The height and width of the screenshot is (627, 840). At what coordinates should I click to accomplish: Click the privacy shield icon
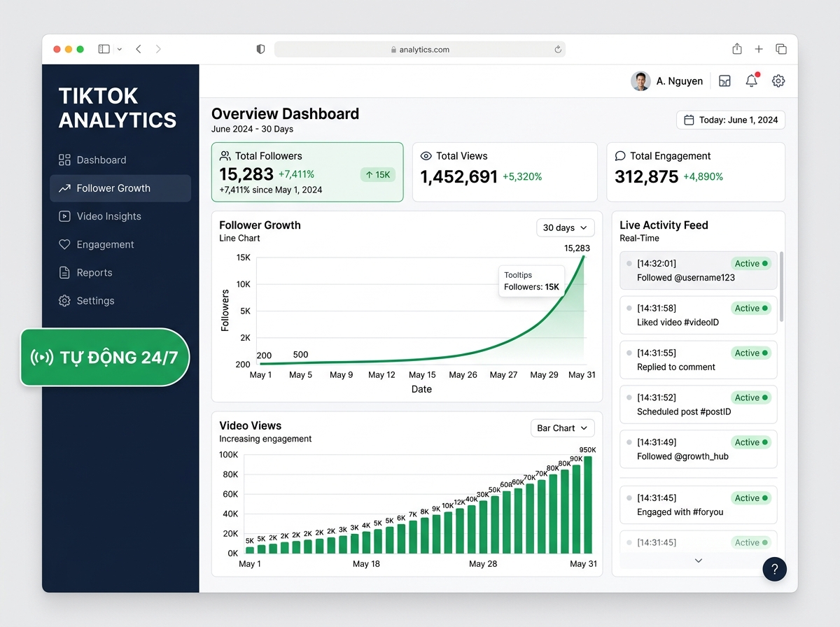260,49
